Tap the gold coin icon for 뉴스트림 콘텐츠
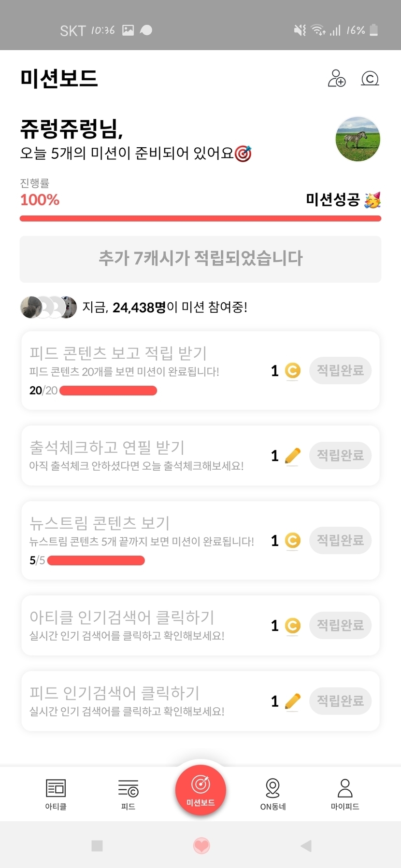This screenshot has width=401, height=868. [292, 540]
